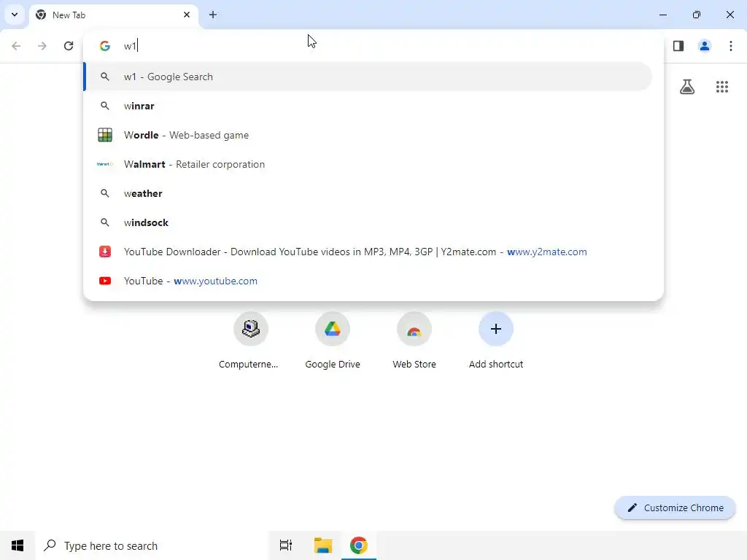The height and width of the screenshot is (560, 747).
Task: Open the side panel icon
Action: click(x=678, y=46)
